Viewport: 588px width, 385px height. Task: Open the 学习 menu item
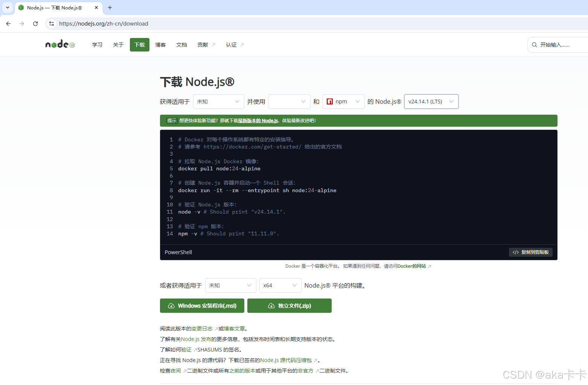[97, 45]
